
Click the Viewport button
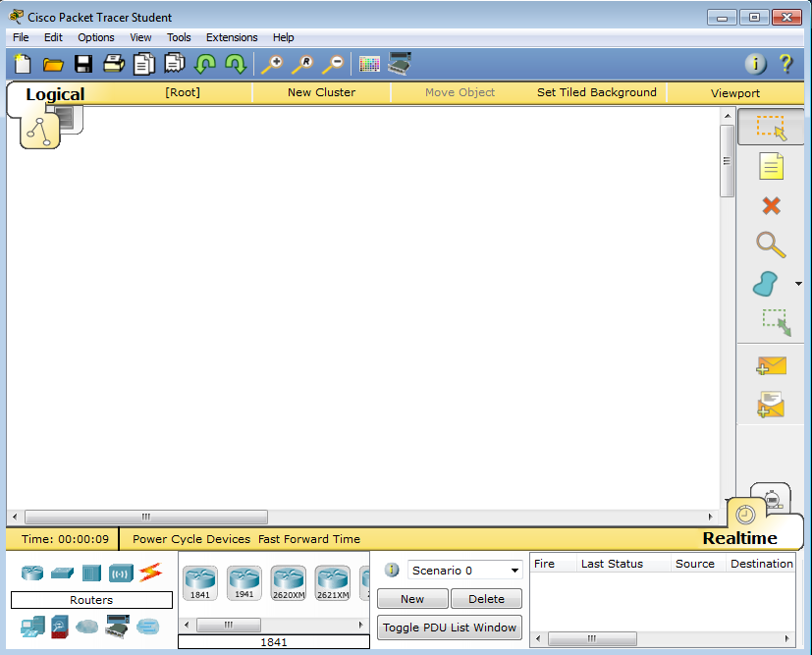[735, 93]
